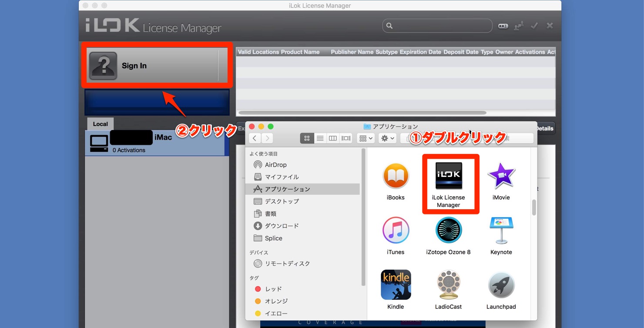The height and width of the screenshot is (328, 644).
Task: Open the Finder arrange-by dropdown
Action: click(366, 138)
